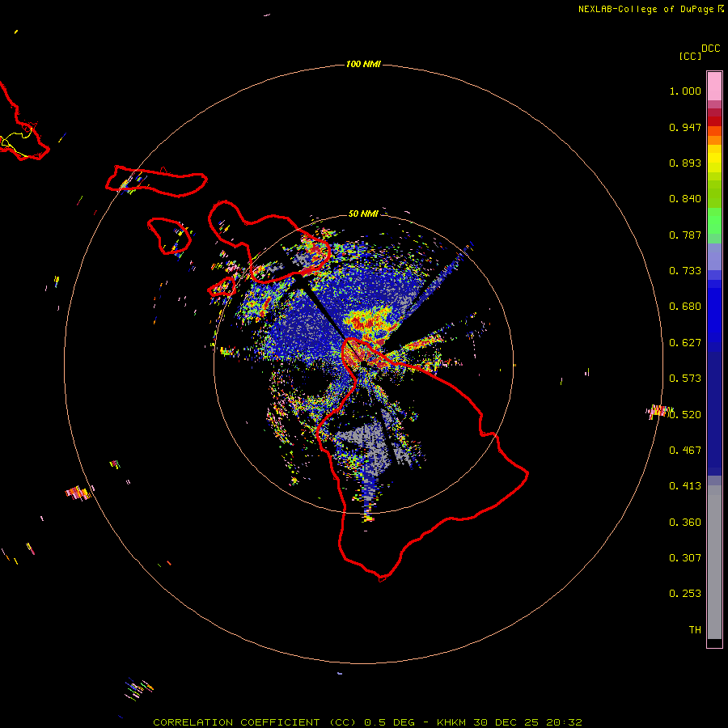Pick the dark navy color bar segment
This screenshot has height=728, width=728.
coord(714,409)
